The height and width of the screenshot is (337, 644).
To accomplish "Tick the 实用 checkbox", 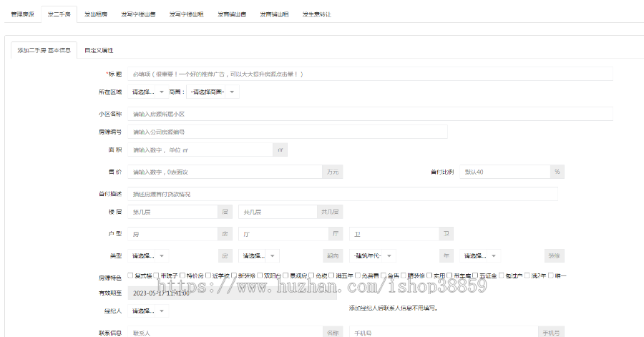I will 429,275.
